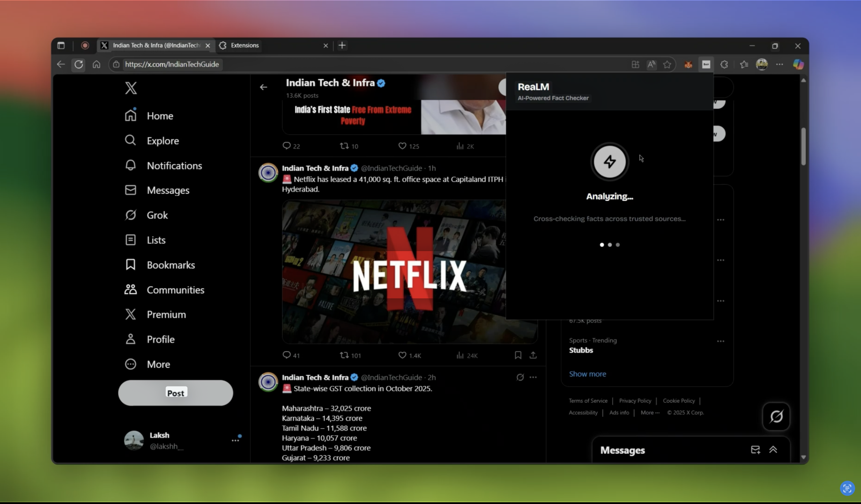Expand the Messages drawer with double chevron
This screenshot has height=504, width=861.
pyautogui.click(x=773, y=450)
